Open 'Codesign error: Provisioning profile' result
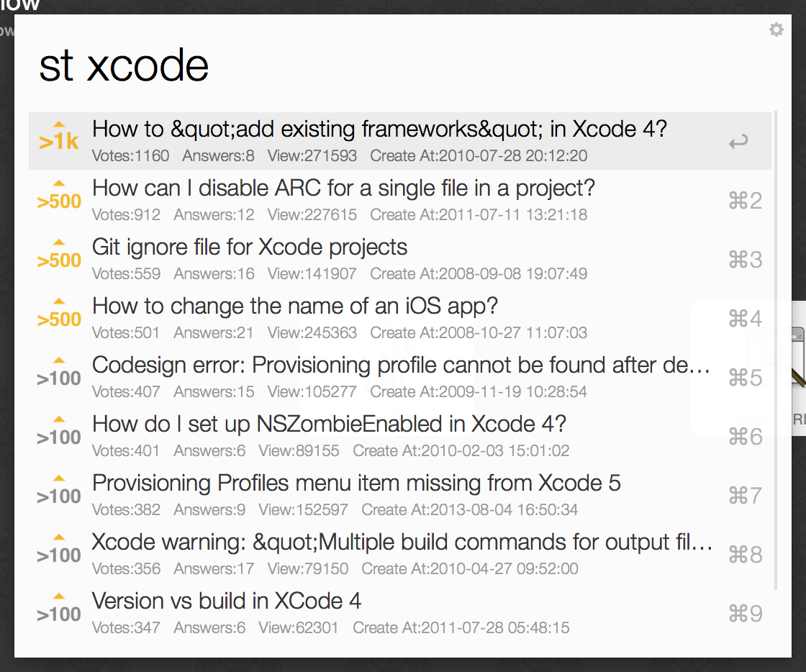Screen dimensions: 806x672 400,377
